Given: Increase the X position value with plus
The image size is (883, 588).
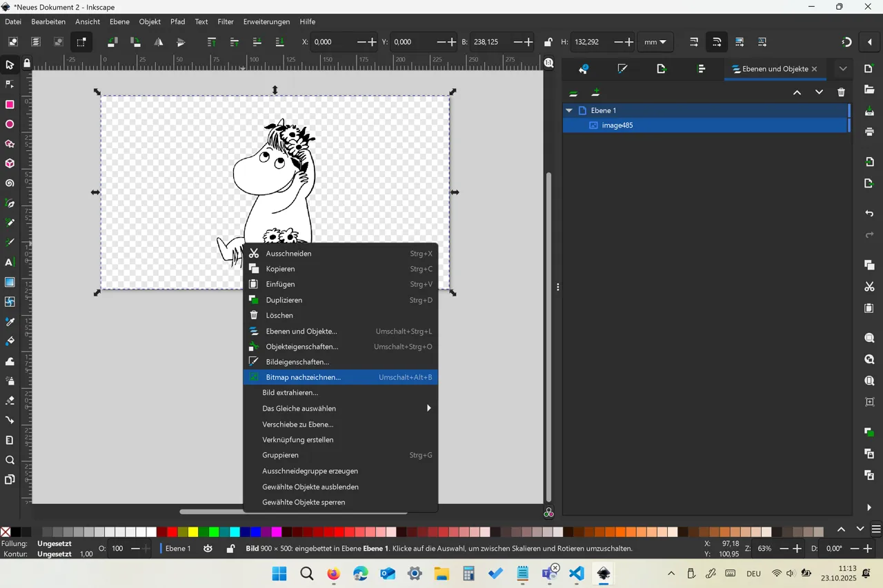Looking at the screenshot, I should (372, 42).
